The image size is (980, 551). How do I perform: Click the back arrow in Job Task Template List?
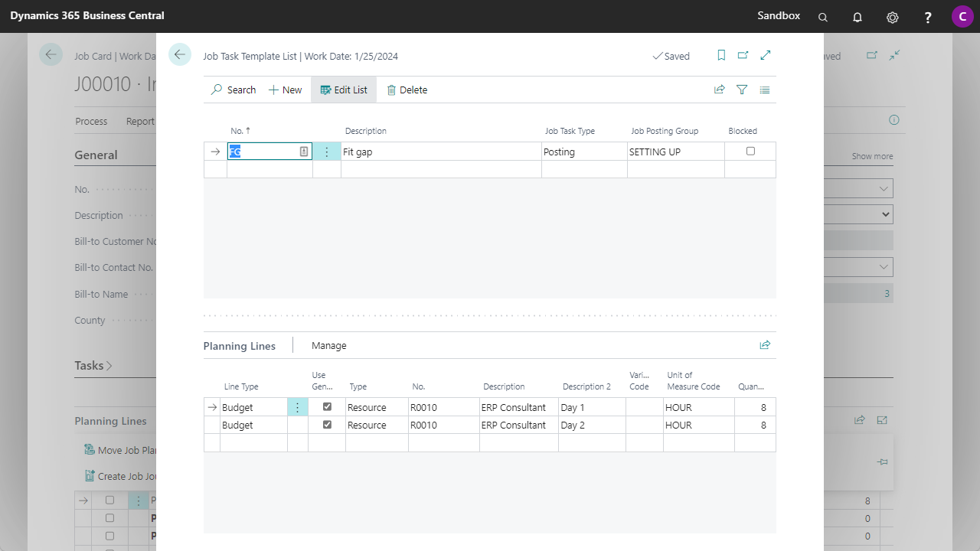[180, 55]
